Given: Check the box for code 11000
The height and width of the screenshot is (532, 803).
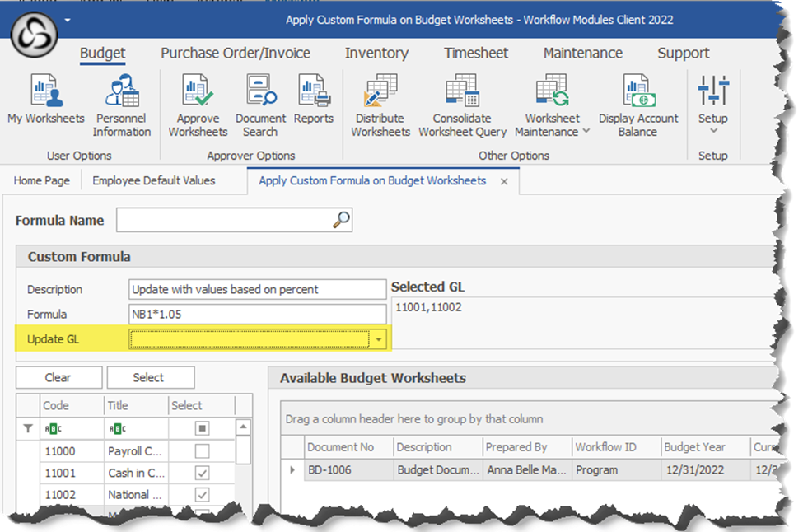Looking at the screenshot, I should (x=202, y=451).
